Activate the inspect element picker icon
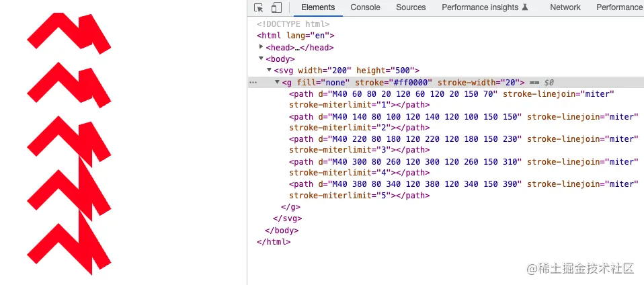Viewport: 644px width, 285px height. tap(258, 7)
